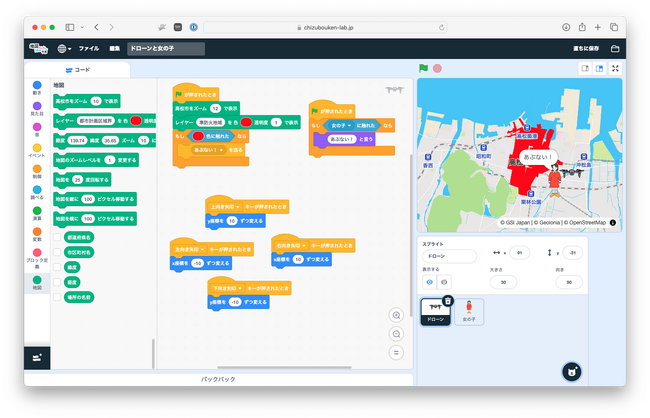Enable the 都道府県名 reporter checkbox
The height and width of the screenshot is (418, 650).
pyautogui.click(x=57, y=237)
